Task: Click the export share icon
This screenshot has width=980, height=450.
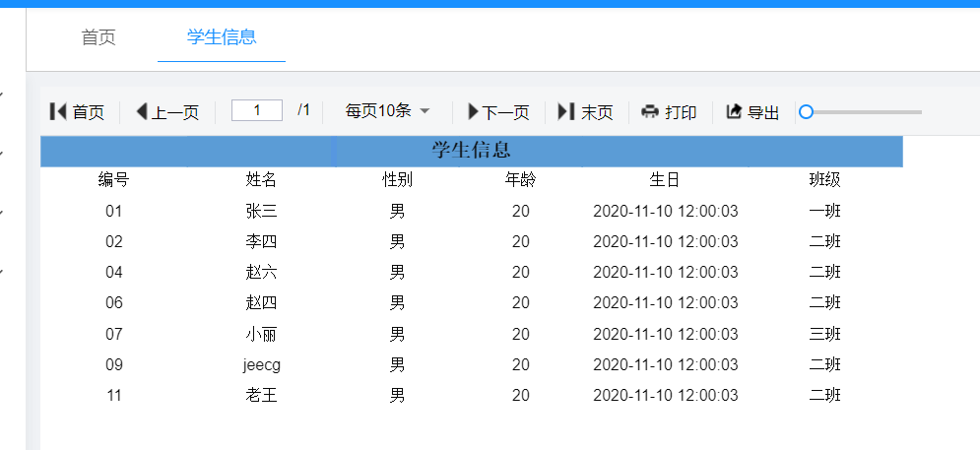Action: (x=734, y=112)
